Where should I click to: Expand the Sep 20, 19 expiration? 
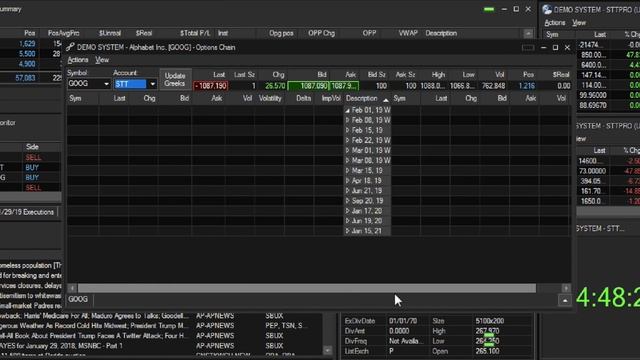pos(347,201)
